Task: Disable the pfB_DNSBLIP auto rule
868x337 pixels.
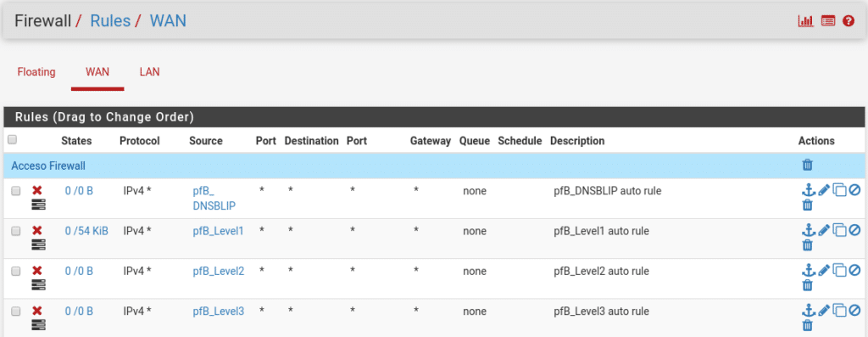Action: coord(854,191)
